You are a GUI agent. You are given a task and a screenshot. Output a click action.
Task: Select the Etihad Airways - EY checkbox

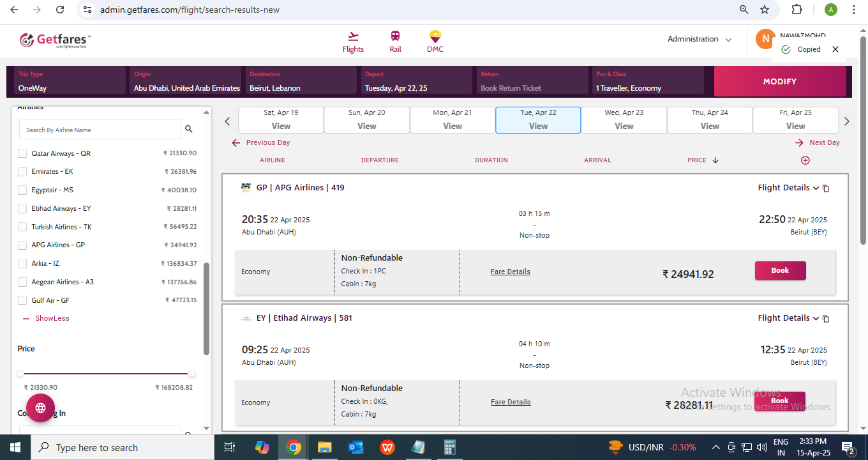[x=22, y=208]
